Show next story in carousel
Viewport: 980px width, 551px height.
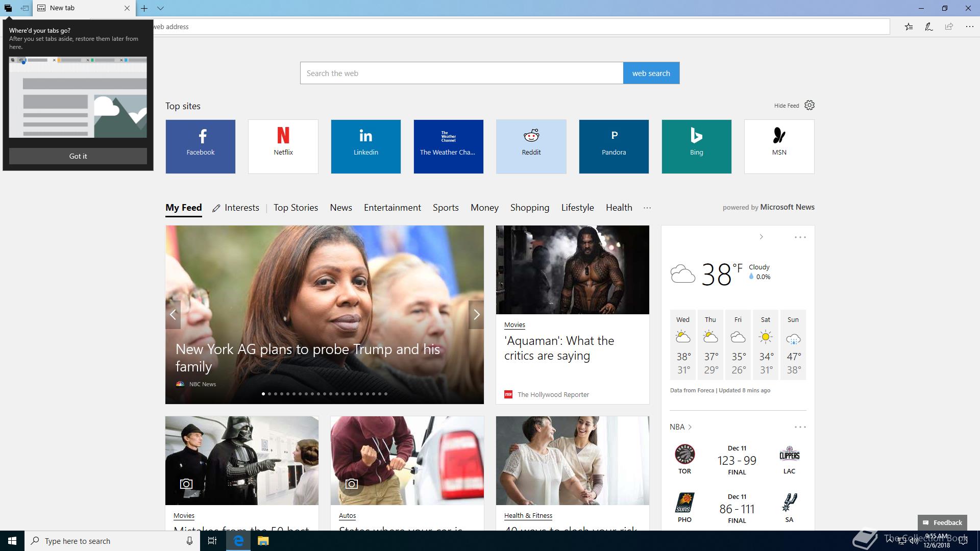coord(476,315)
